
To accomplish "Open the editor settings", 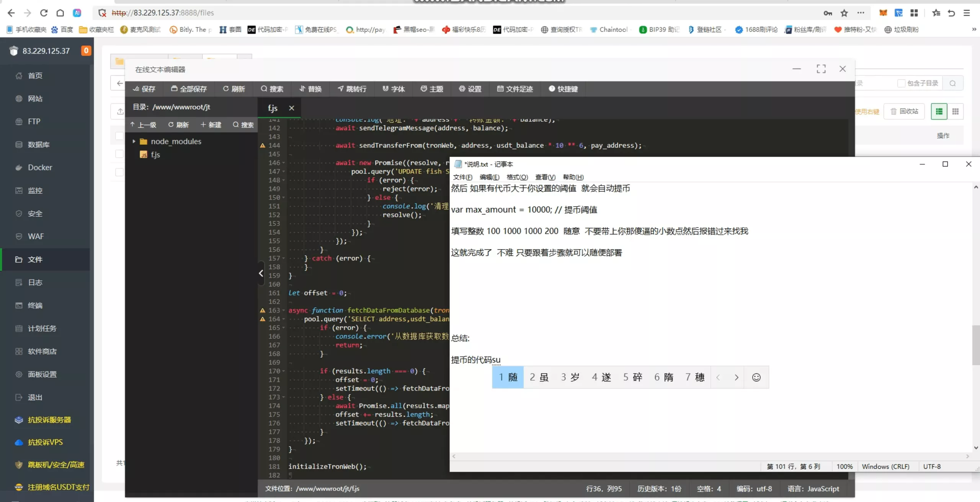I will tap(470, 89).
